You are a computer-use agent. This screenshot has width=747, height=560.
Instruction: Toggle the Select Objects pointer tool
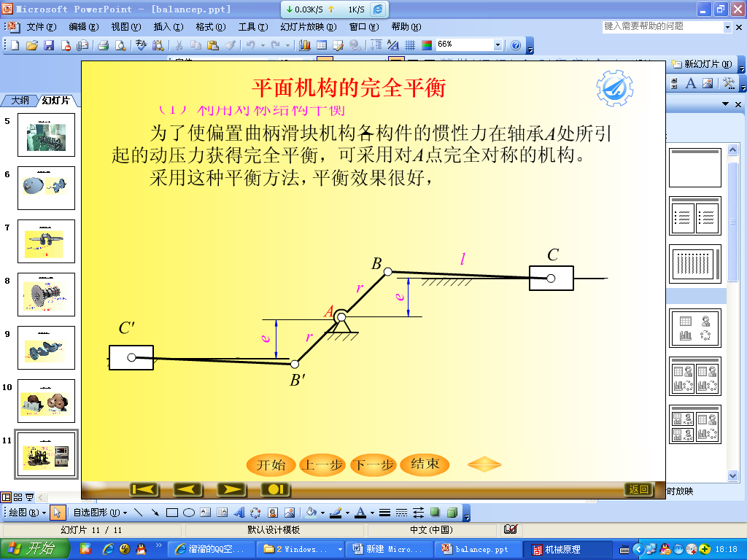(57, 513)
